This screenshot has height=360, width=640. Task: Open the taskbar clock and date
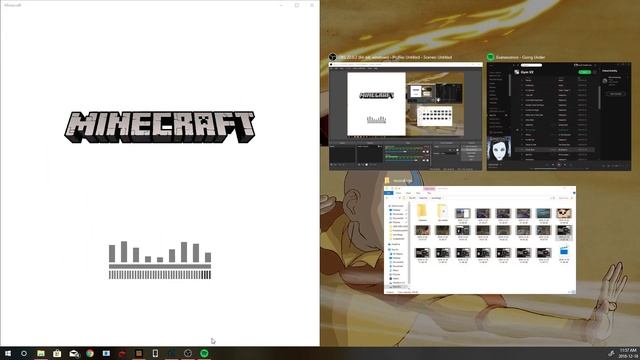[x=628, y=353]
